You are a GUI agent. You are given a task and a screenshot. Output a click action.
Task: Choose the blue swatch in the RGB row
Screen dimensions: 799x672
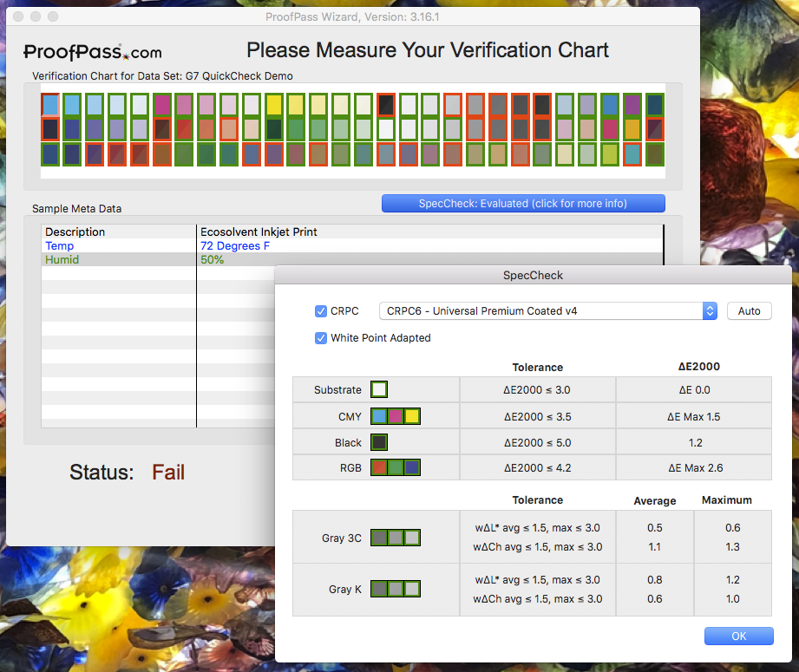(x=412, y=467)
